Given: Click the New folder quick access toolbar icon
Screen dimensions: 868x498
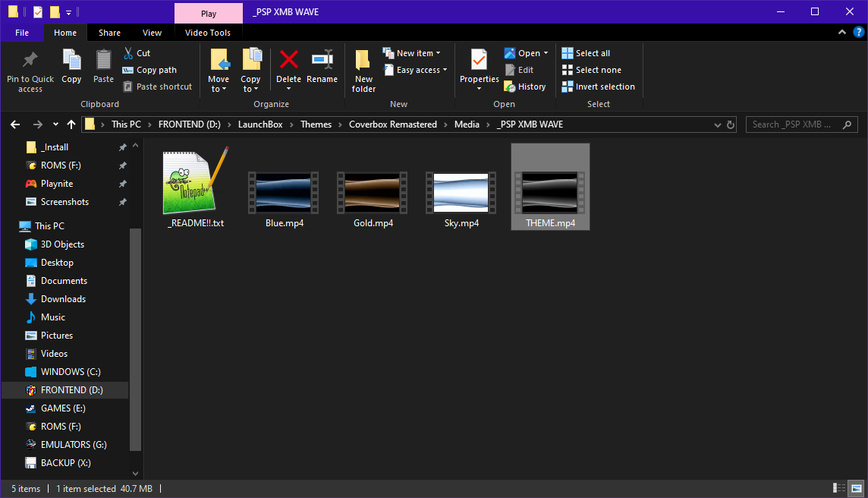Looking at the screenshot, I should (x=55, y=11).
